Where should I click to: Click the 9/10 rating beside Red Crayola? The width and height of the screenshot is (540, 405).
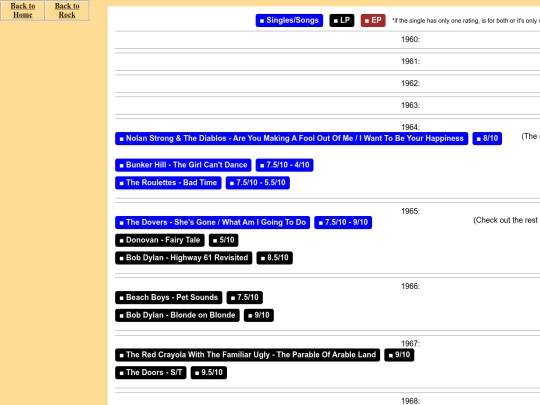399,355
